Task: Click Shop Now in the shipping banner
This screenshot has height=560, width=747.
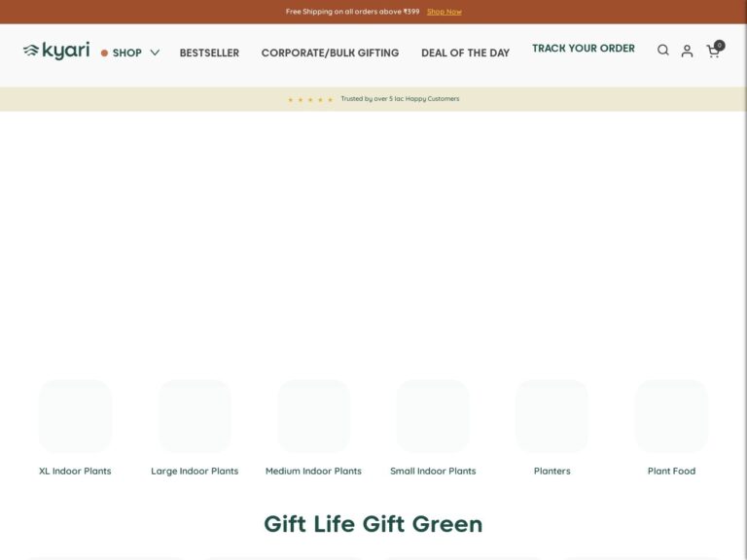Action: point(444,12)
